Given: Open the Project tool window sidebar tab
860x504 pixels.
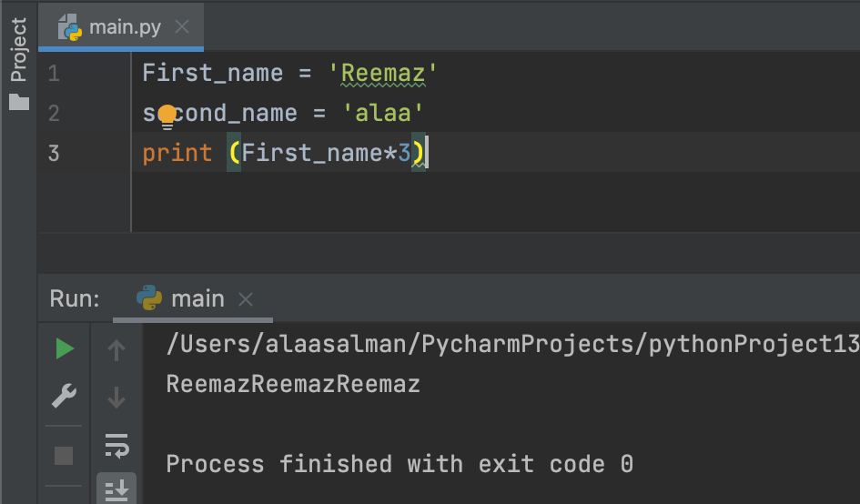Looking at the screenshot, I should tap(18, 49).
